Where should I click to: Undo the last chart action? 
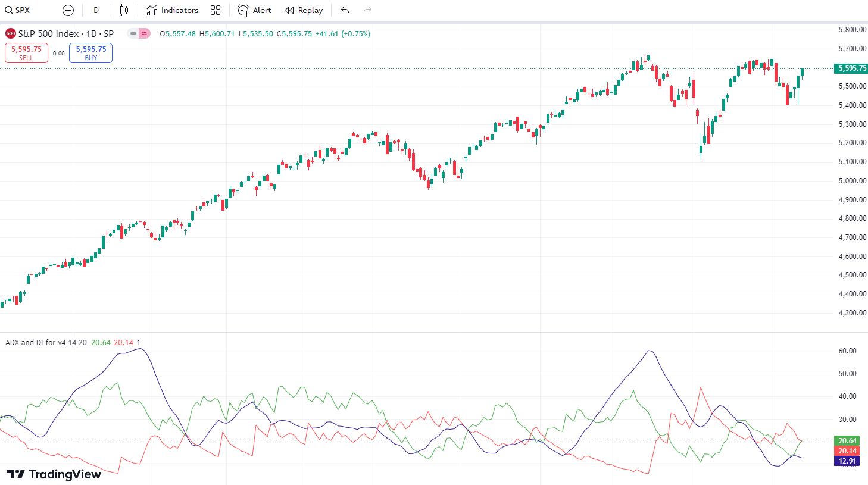(x=345, y=10)
